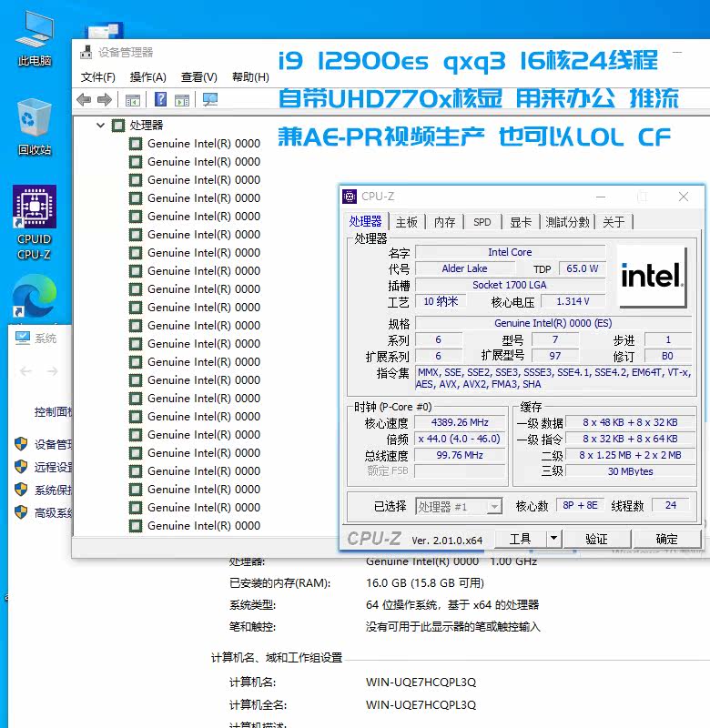Switch to the 显卡 tab in CPU-Z

[521, 222]
